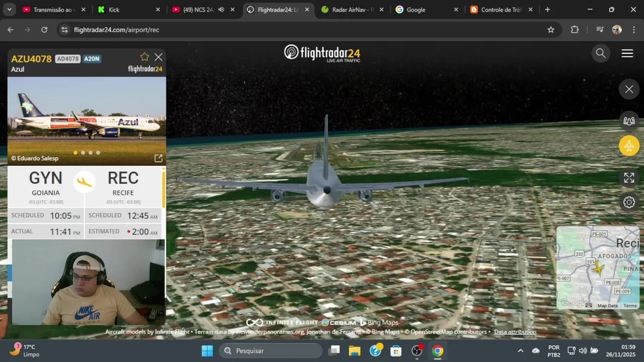The width and height of the screenshot is (644, 362).
Task: Switch to the Radar AirNav tab
Action: click(x=351, y=10)
